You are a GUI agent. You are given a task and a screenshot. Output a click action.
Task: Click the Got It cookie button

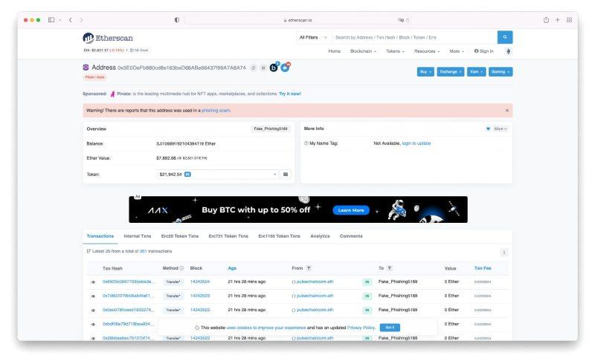pyautogui.click(x=390, y=327)
